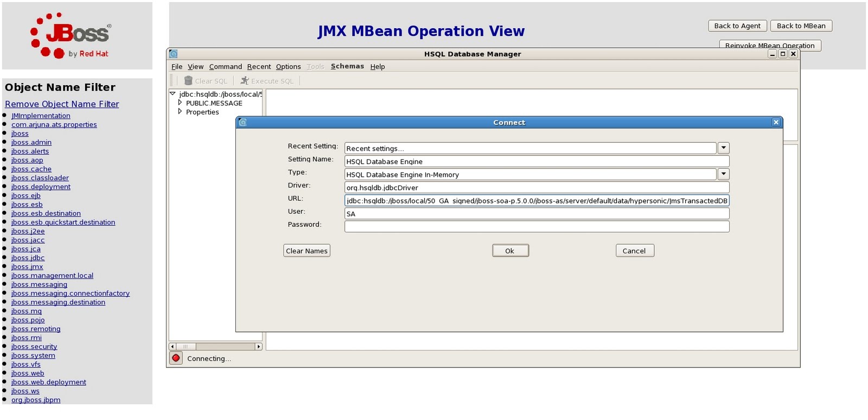Open the jboss.messaging.destination link
Viewport: 868px width, 420px height.
coord(58,302)
